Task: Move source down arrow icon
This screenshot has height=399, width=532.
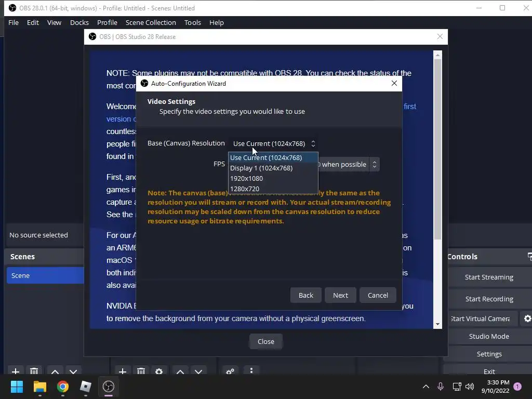Action: point(198,372)
